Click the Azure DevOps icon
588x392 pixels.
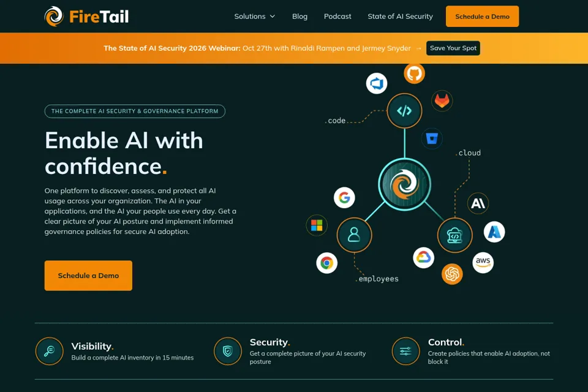(x=377, y=83)
